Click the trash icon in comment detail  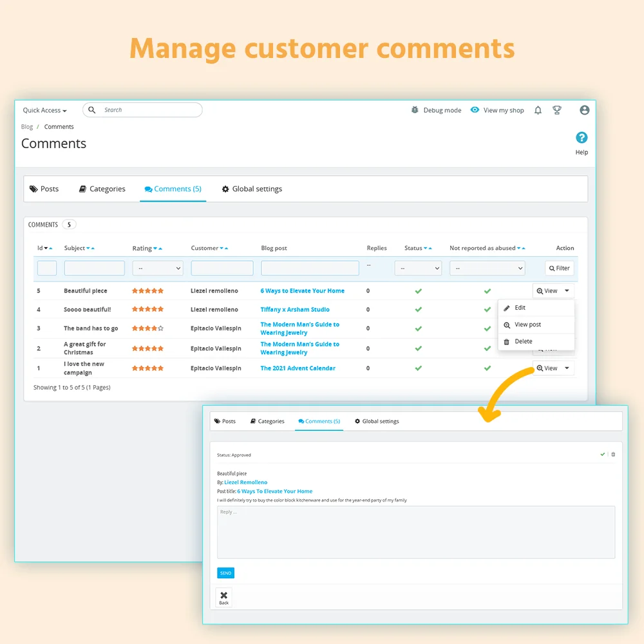tap(613, 454)
